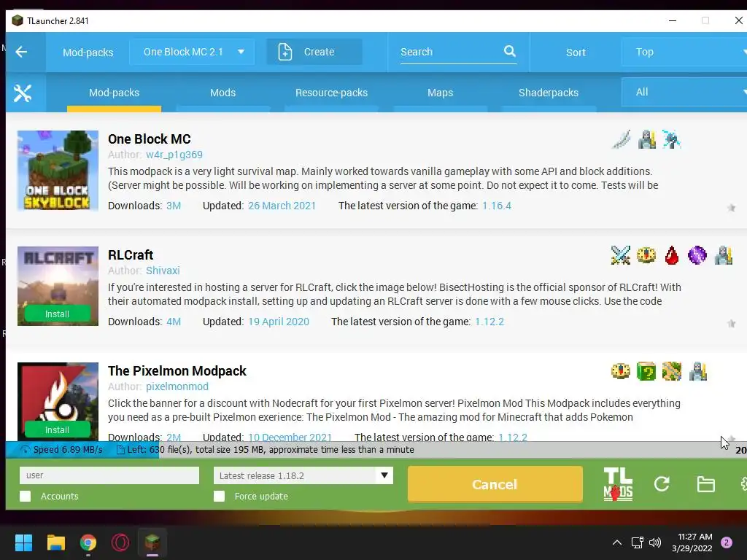Click the Create button
Screen dimensions: 747x560
click(314, 52)
